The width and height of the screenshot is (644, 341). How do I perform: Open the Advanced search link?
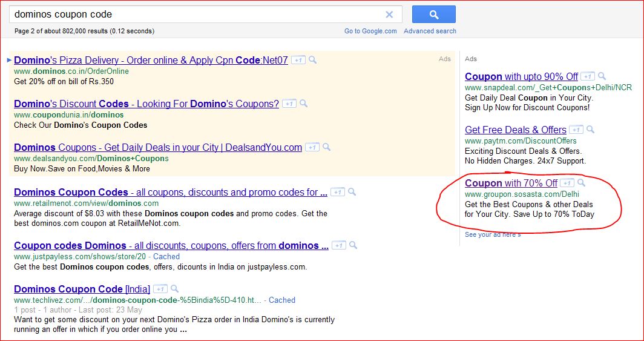point(430,31)
